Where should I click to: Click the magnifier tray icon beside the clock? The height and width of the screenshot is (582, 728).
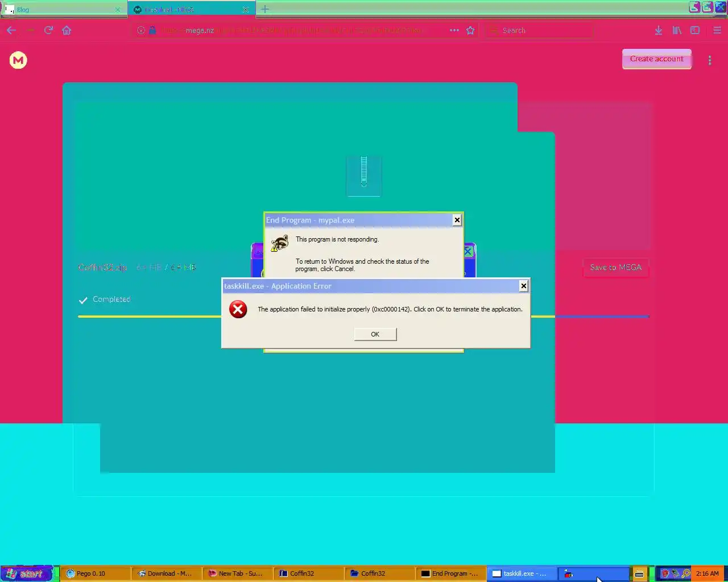[x=686, y=573]
